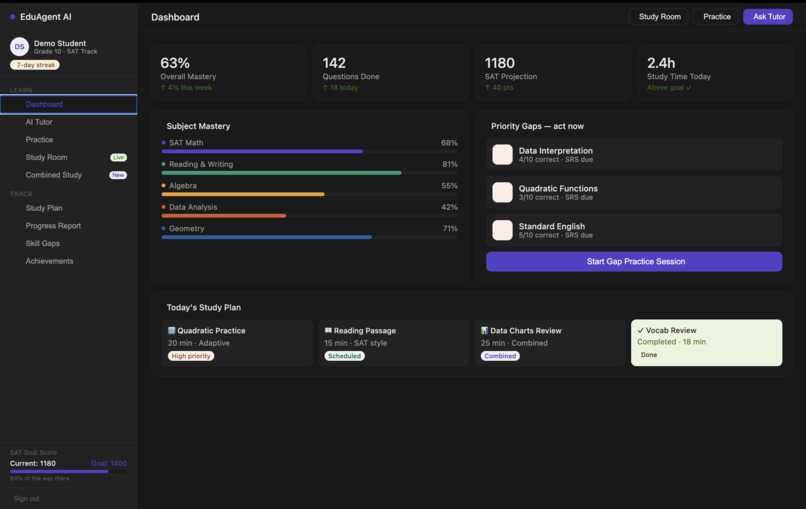The height and width of the screenshot is (509, 806).
Task: Click the Algebra mastery bar
Action: click(309, 194)
